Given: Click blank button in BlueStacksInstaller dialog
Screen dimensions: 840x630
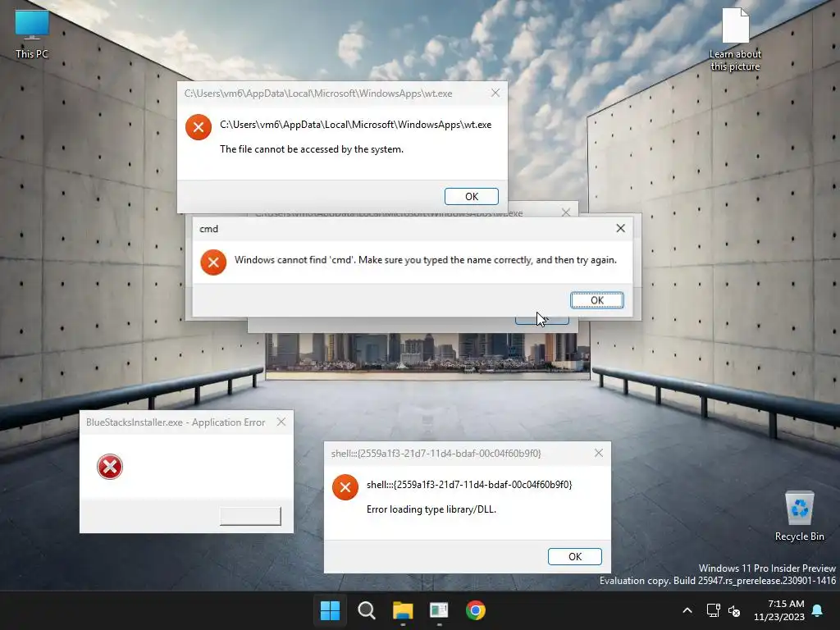Looking at the screenshot, I should click(250, 516).
